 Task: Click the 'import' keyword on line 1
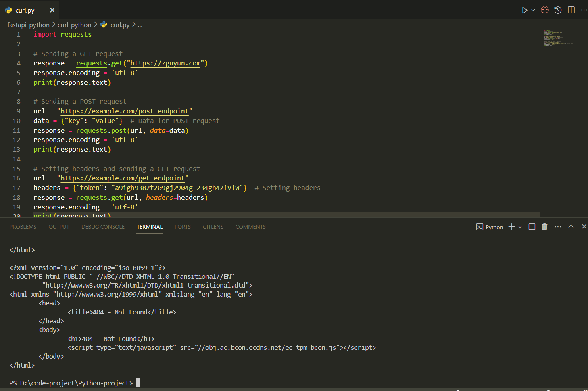[45, 34]
